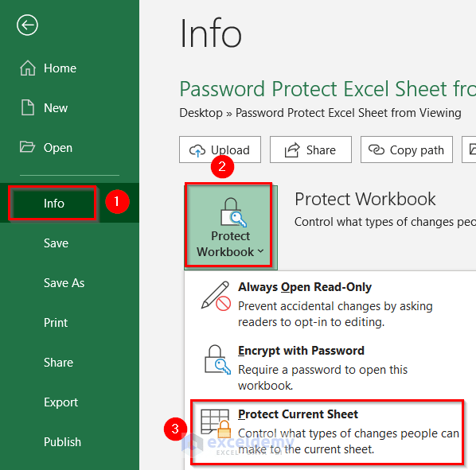The image size is (476, 470).
Task: Click the Copy path link icon
Action: pyautogui.click(x=377, y=150)
